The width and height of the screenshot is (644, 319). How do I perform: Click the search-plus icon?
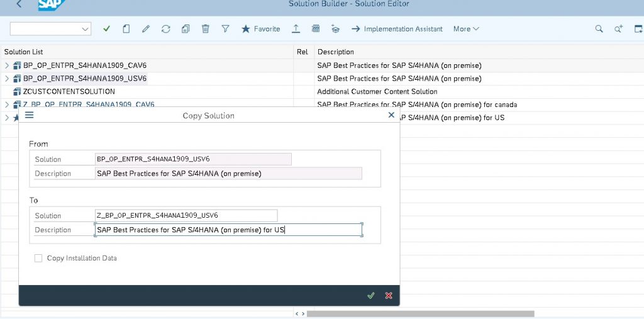tap(619, 29)
